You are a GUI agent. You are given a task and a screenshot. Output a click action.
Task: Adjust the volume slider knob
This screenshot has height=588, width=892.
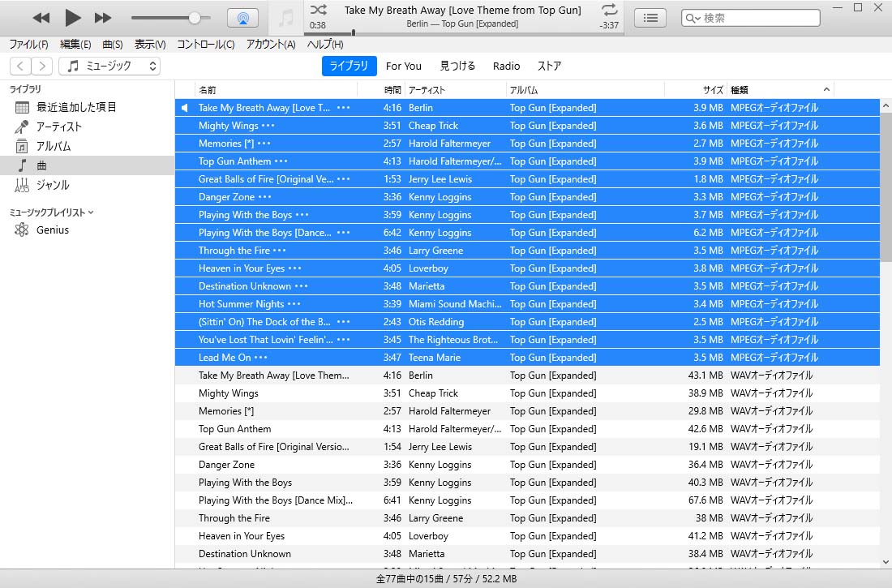tap(195, 18)
